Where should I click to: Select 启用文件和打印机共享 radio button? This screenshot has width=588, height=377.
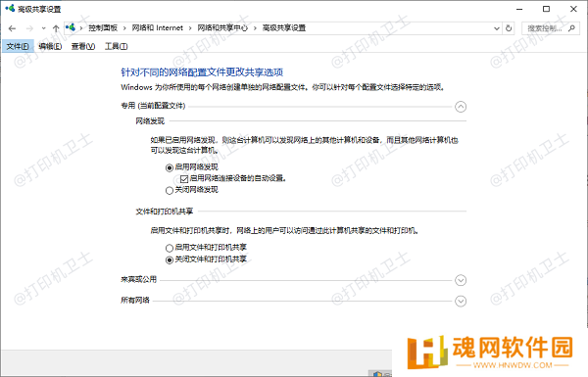tap(170, 248)
